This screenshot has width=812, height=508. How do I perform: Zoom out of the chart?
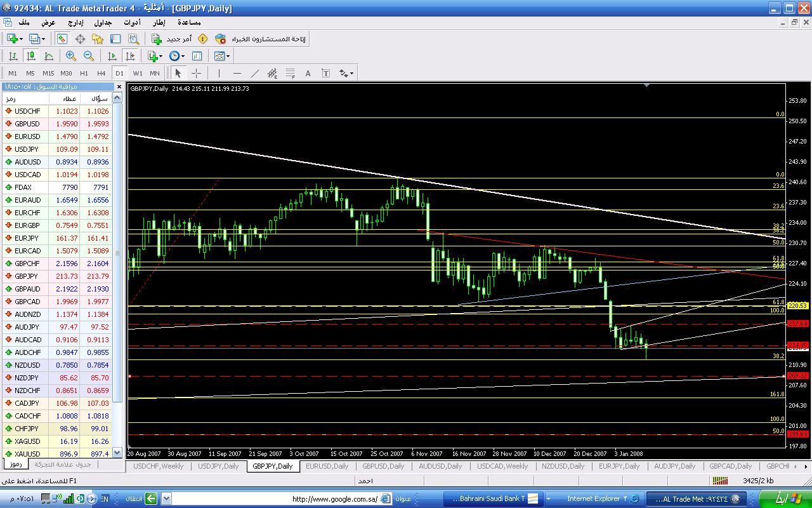(89, 57)
